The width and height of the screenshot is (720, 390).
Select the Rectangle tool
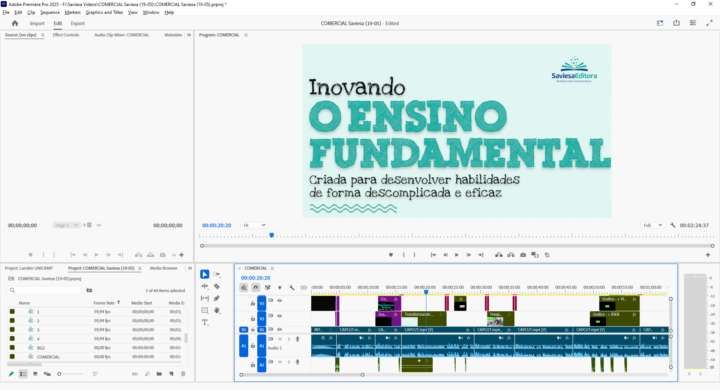point(205,311)
